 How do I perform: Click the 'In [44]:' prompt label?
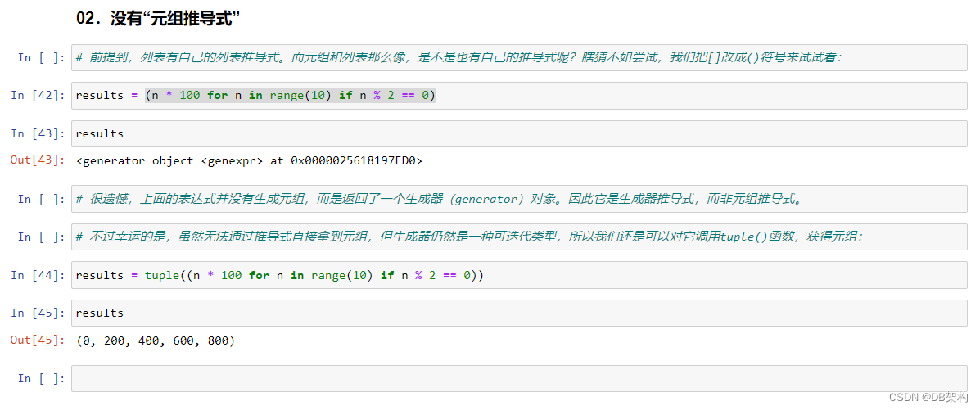pyautogui.click(x=38, y=275)
